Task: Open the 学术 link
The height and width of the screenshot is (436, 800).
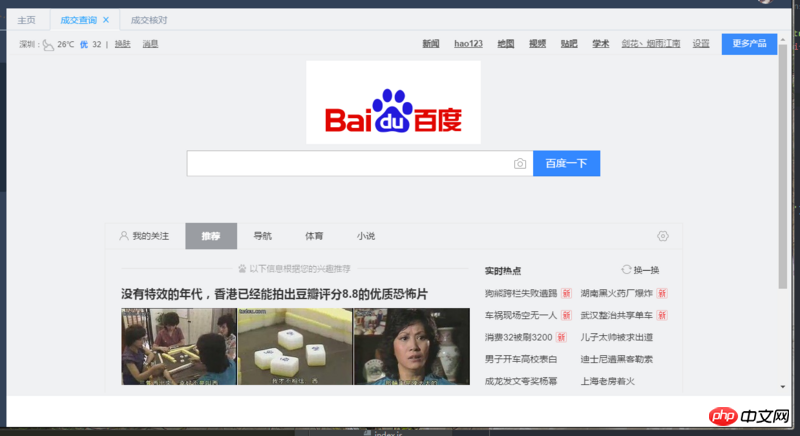Action: (x=601, y=44)
